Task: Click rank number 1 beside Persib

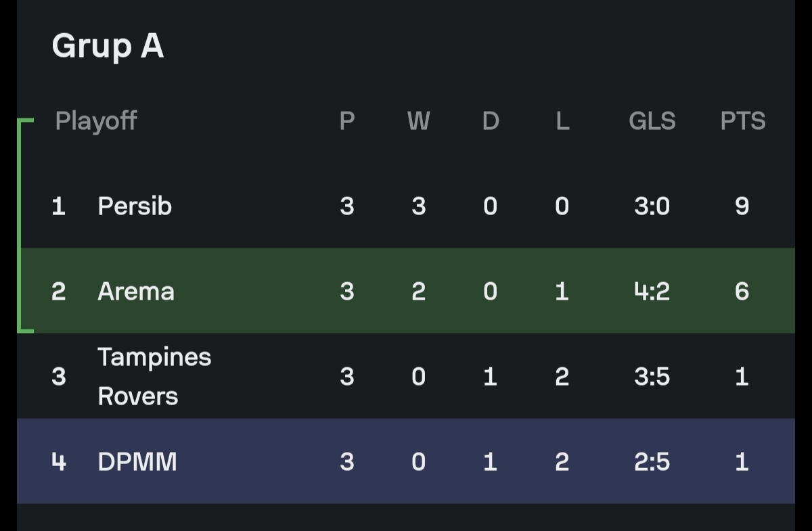Action: coord(59,206)
